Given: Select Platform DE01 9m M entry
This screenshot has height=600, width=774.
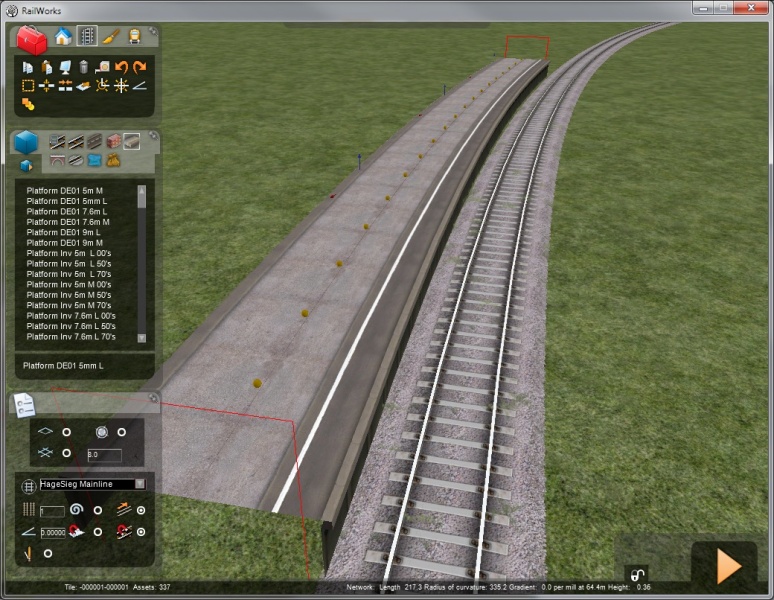Looking at the screenshot, I should tap(65, 243).
